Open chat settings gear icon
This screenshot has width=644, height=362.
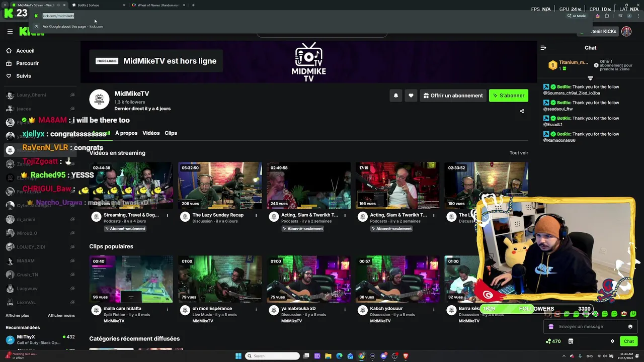[612, 341]
